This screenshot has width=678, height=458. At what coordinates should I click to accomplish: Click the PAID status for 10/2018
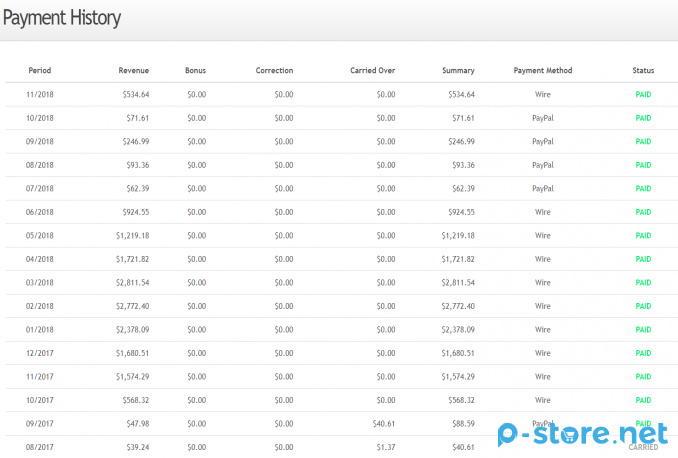[x=643, y=118]
